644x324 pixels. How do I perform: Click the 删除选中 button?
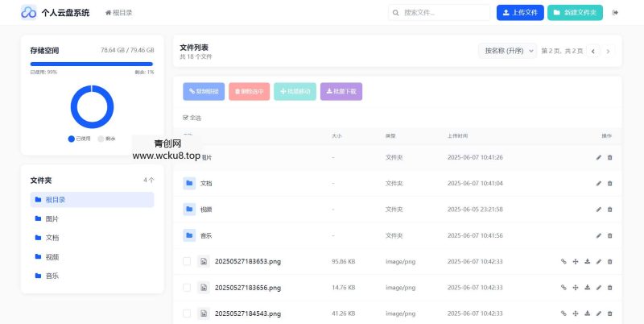pos(250,91)
